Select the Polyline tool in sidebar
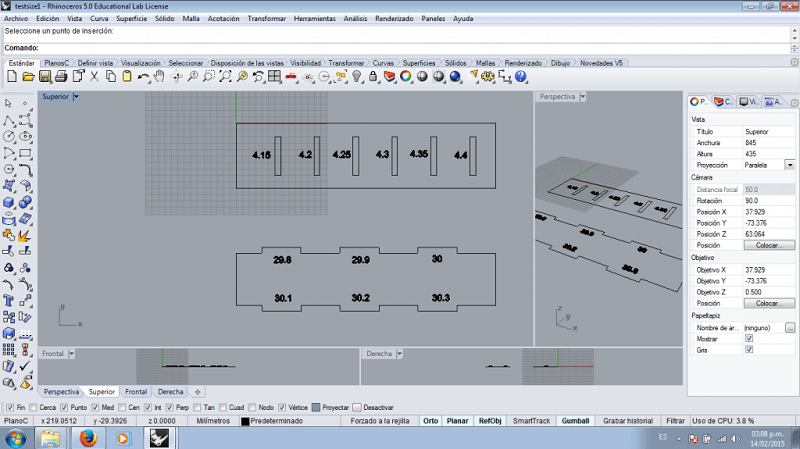This screenshot has width=800, height=449. point(9,120)
